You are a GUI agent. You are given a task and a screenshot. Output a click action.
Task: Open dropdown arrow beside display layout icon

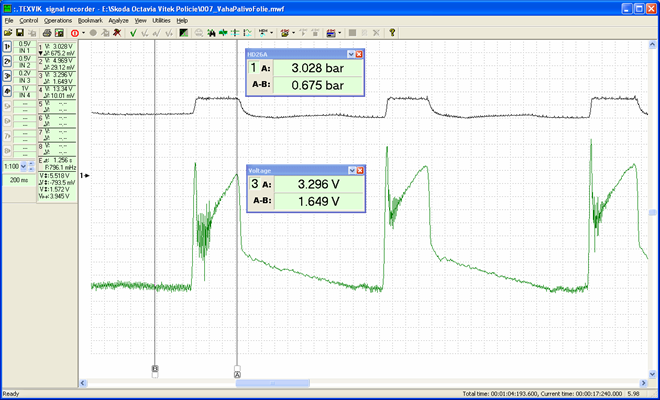[339, 33]
